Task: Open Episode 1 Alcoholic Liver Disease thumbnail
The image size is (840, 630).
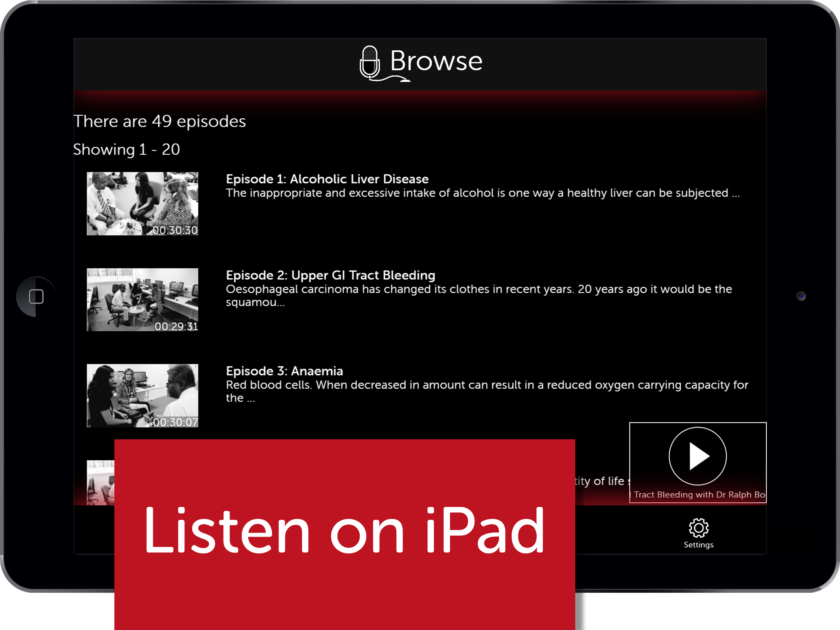Action: tap(142, 203)
